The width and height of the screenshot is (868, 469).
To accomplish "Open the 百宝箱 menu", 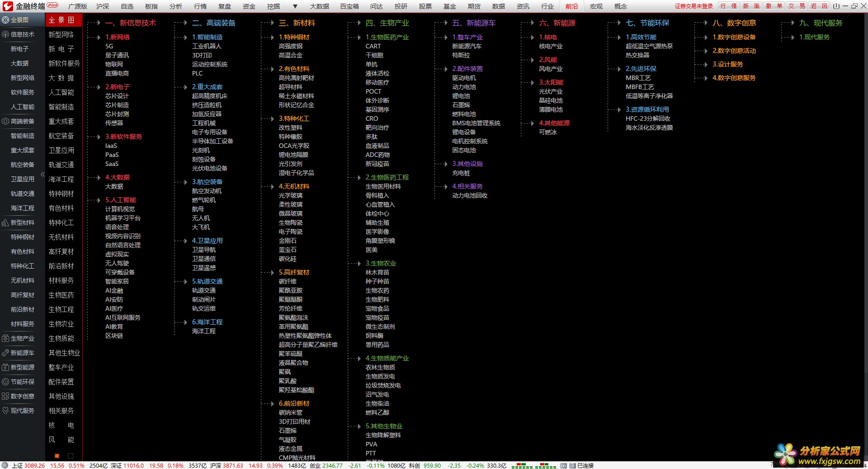I will (x=349, y=6).
